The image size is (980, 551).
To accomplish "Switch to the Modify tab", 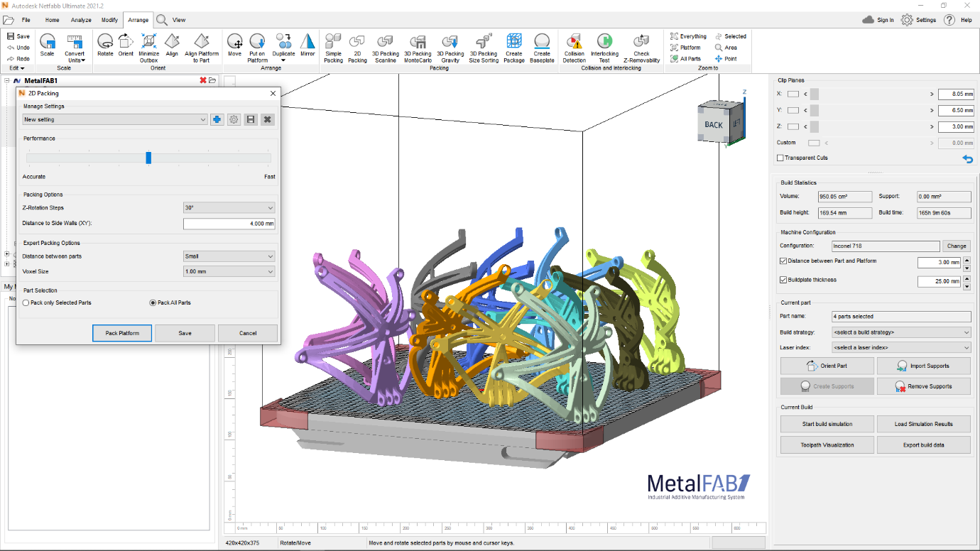I will click(x=109, y=20).
